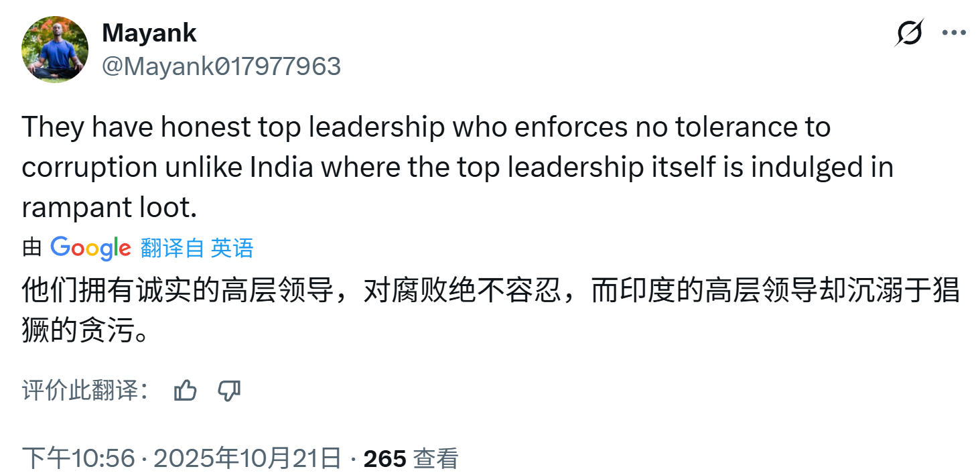Click the 2025年10月21日 post date
Viewport: 980px width, 473px height.
(248, 458)
